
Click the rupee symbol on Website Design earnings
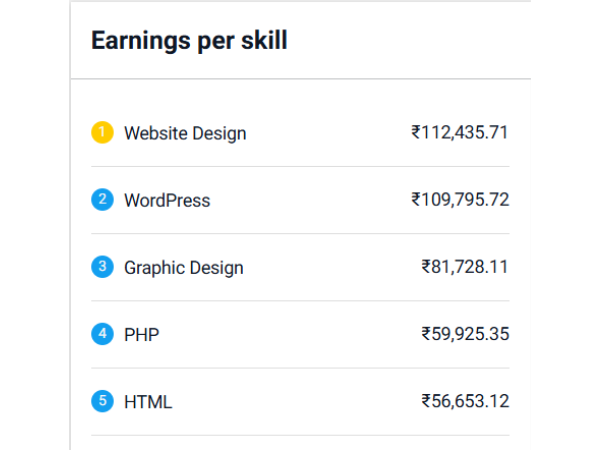(416, 132)
